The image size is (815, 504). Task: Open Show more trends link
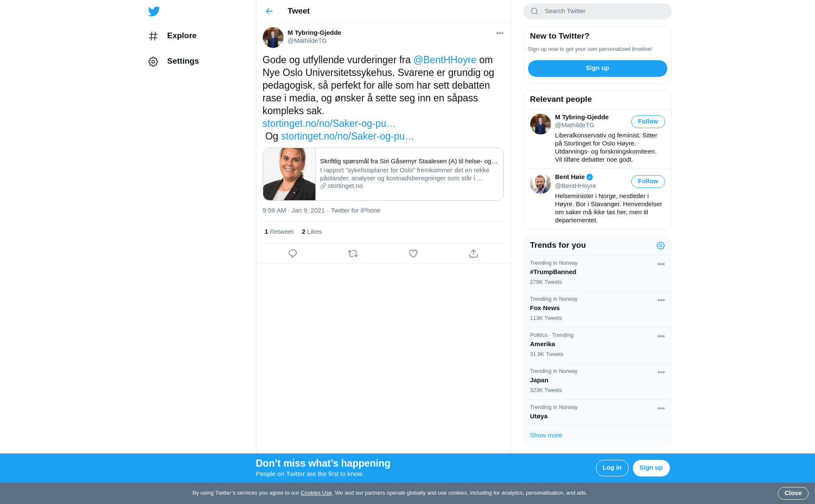point(546,435)
